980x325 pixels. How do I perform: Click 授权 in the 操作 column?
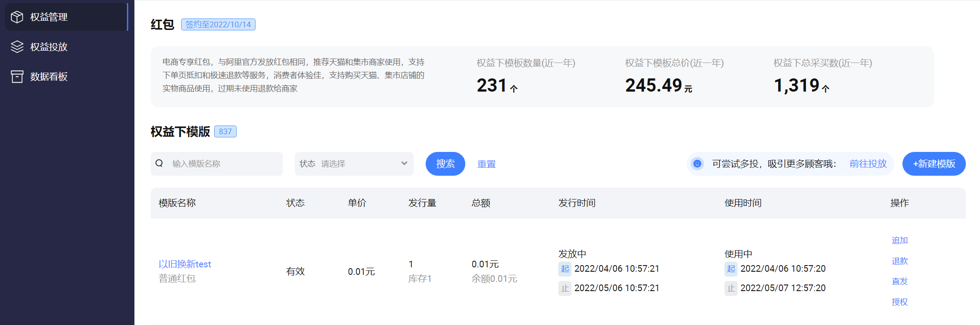[900, 302]
